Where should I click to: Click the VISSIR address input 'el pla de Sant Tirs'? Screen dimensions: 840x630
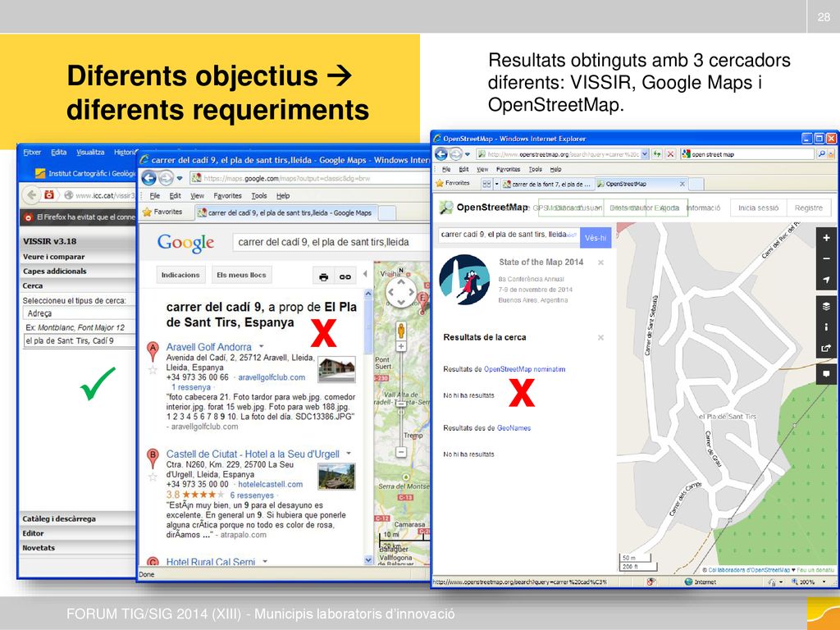(80, 340)
